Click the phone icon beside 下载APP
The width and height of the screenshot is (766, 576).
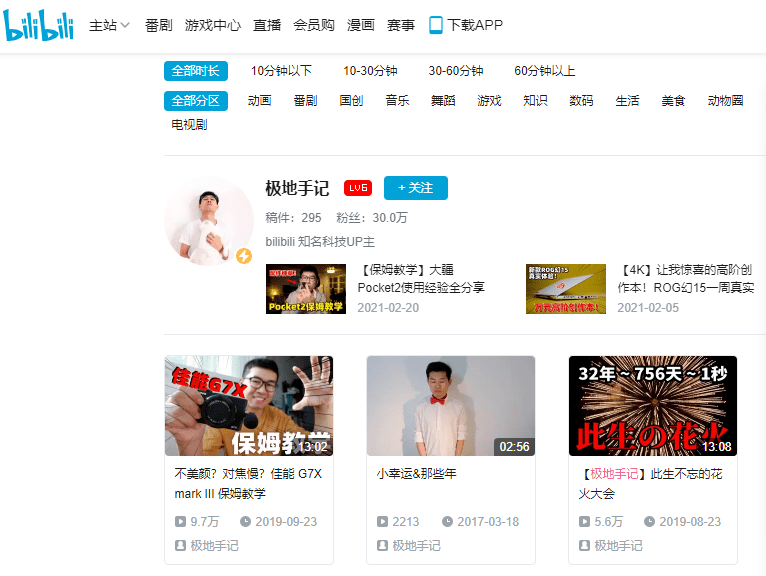pyautogui.click(x=435, y=25)
